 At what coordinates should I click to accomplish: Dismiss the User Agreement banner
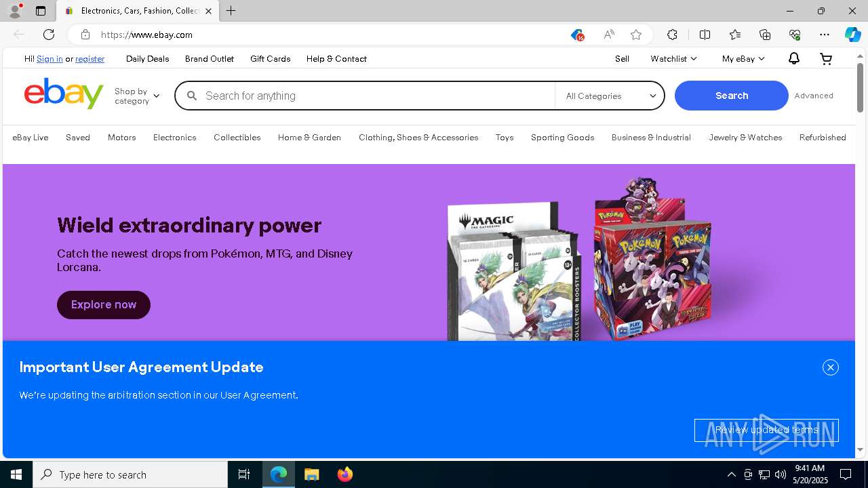point(831,367)
